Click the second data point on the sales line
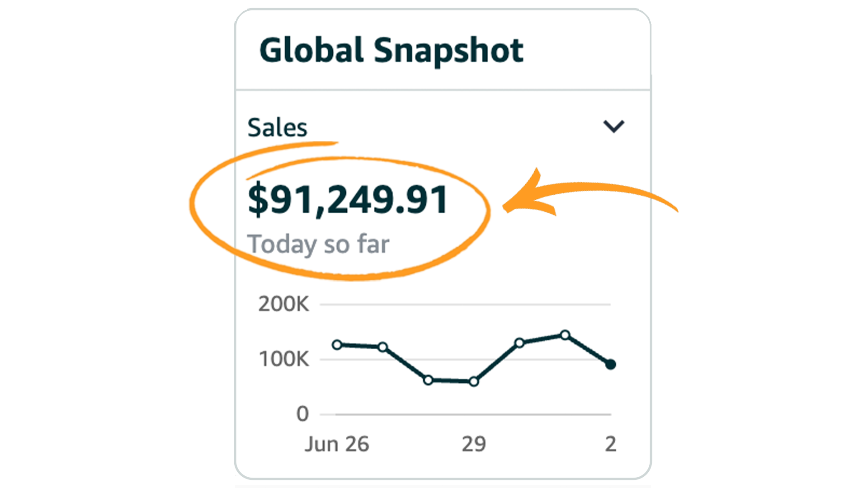This screenshot has width=868, height=488. tap(382, 347)
